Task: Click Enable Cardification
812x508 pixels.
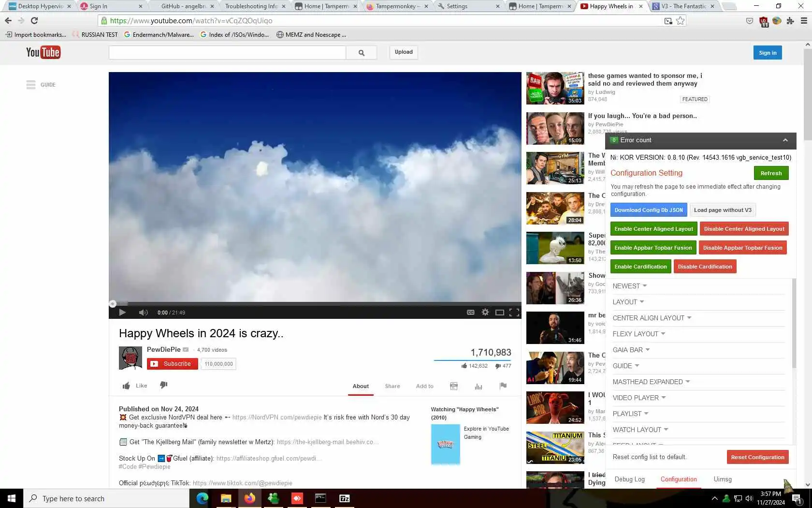Action: [x=640, y=267]
